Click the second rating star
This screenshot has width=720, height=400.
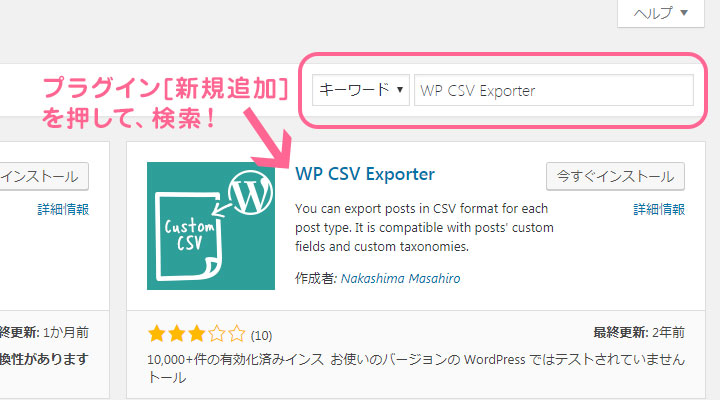point(176,334)
